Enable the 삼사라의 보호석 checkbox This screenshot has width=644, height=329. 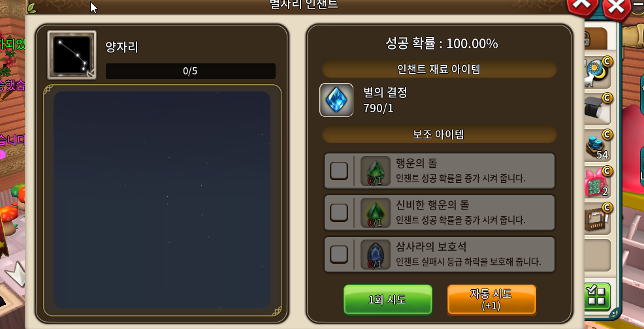click(x=339, y=254)
